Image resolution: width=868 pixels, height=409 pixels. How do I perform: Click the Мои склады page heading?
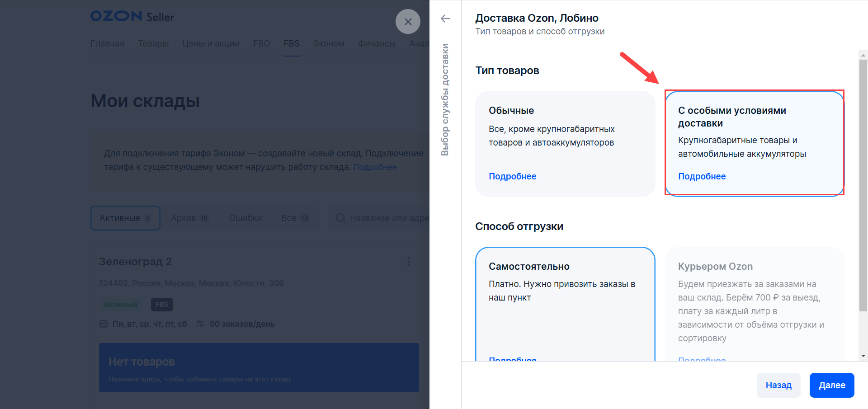(145, 101)
